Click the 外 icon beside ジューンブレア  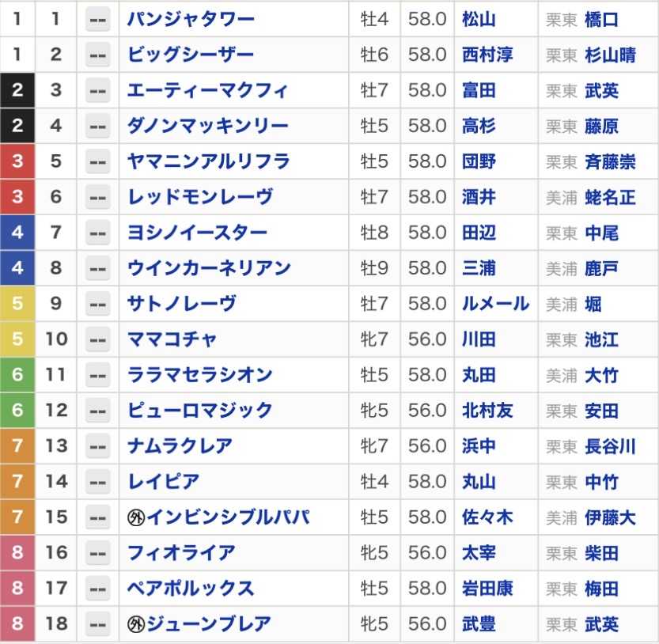(x=136, y=624)
